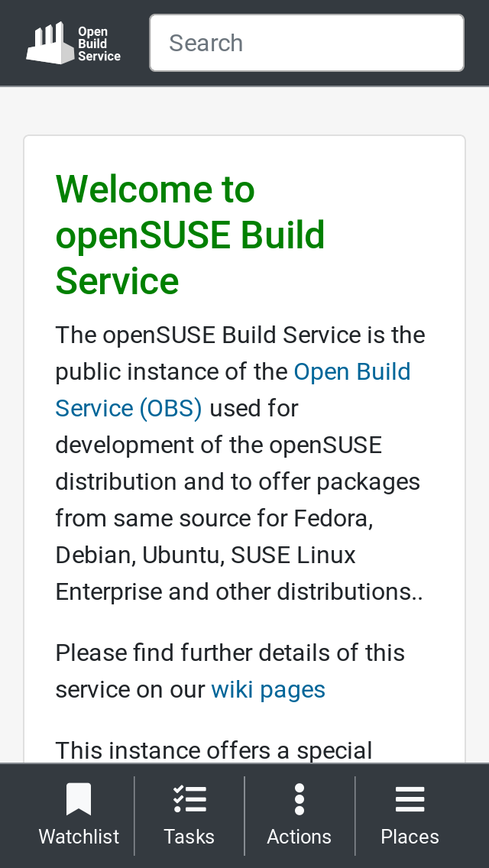Tap the Tasks checklist icon
Viewport: 489px width, 868px height.
point(189,799)
